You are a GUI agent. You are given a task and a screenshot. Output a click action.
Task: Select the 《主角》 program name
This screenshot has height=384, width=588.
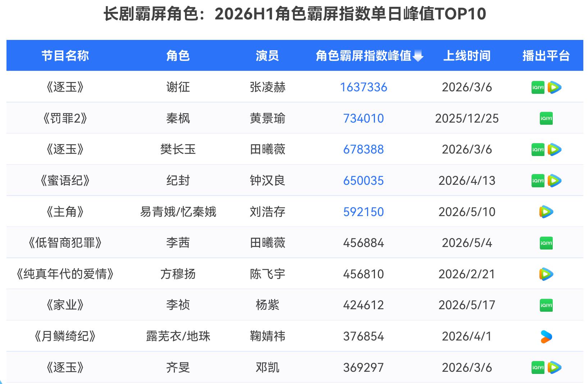pyautogui.click(x=65, y=212)
